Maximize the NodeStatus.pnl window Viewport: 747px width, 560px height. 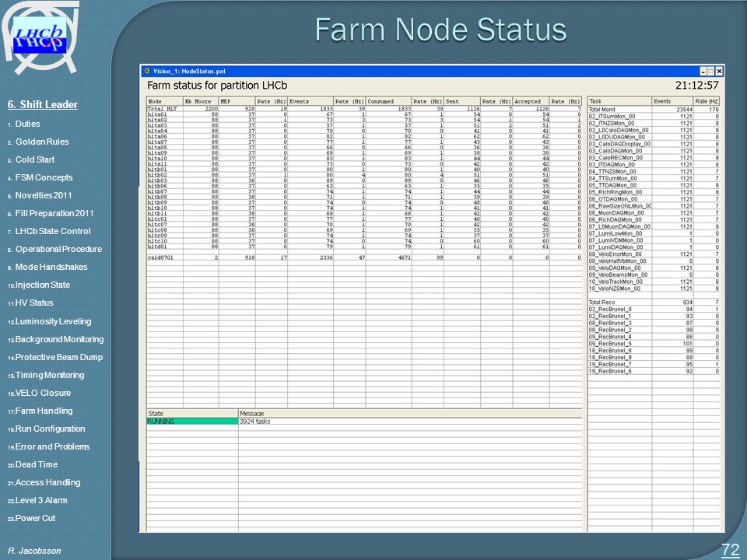[710, 72]
